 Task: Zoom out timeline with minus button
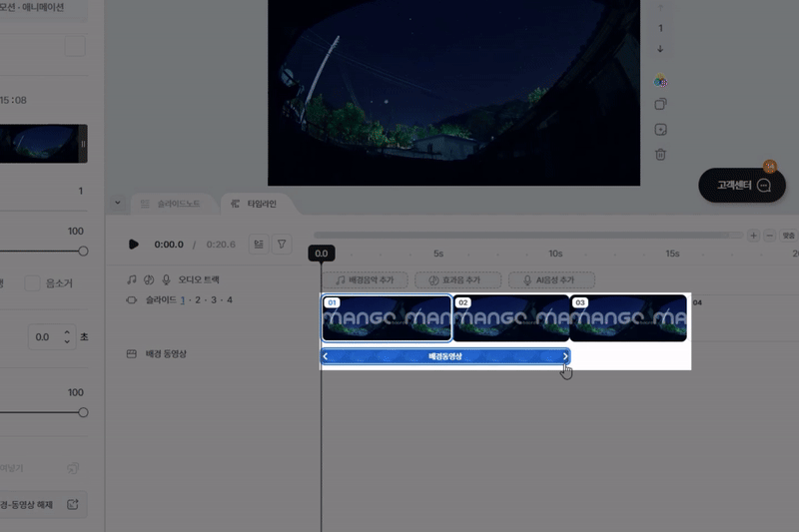(769, 236)
